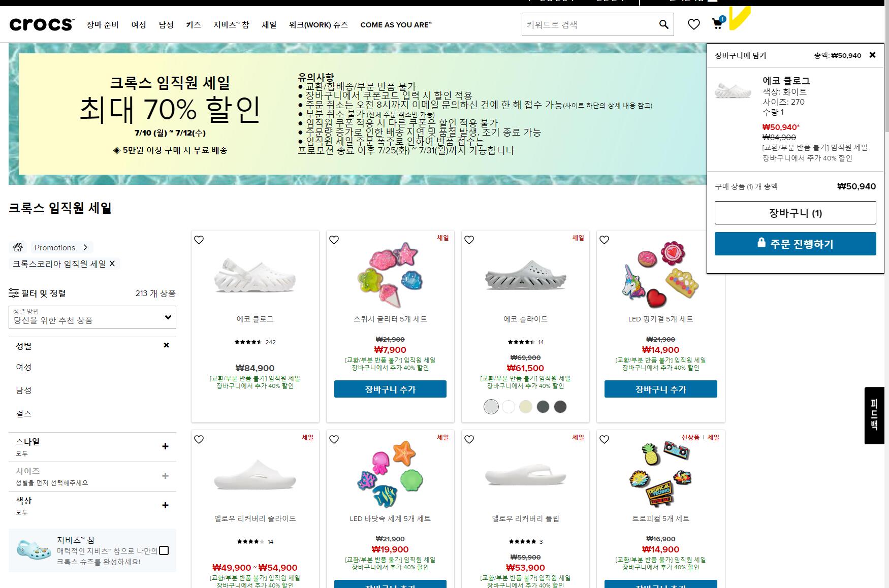Expand the 색상 filter section
889x588 pixels.
click(165, 505)
